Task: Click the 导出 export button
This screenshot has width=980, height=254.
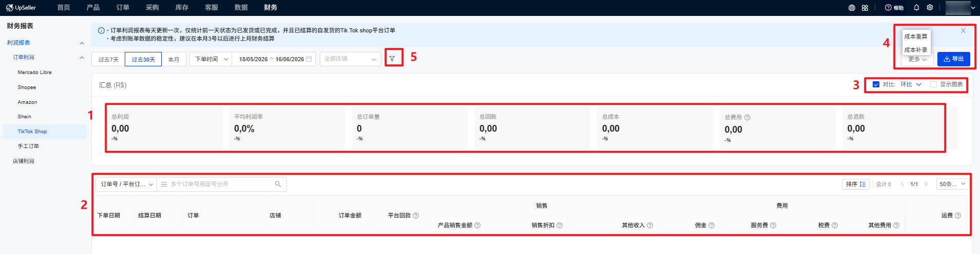Action: [953, 59]
